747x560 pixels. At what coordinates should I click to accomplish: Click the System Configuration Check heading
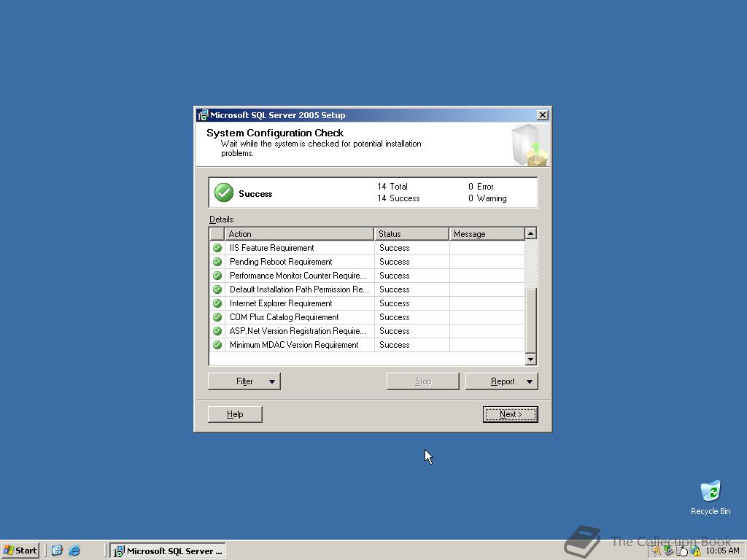coord(275,133)
